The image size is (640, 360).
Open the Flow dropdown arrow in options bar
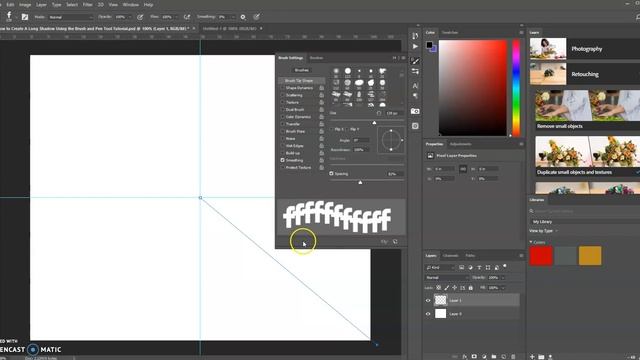click(176, 17)
